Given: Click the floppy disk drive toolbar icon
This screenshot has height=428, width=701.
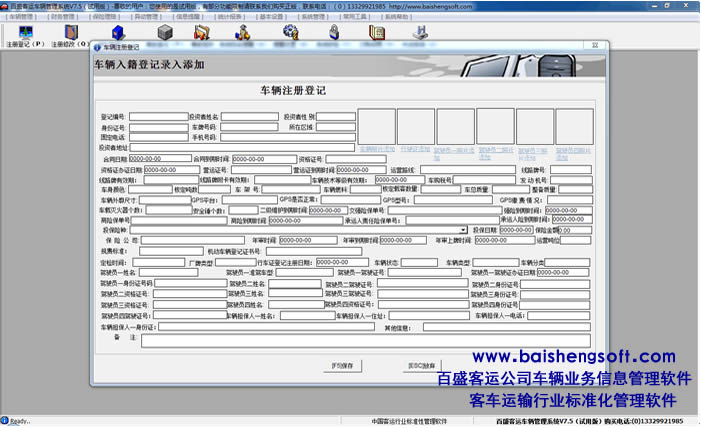Looking at the screenshot, I should click(x=420, y=32).
